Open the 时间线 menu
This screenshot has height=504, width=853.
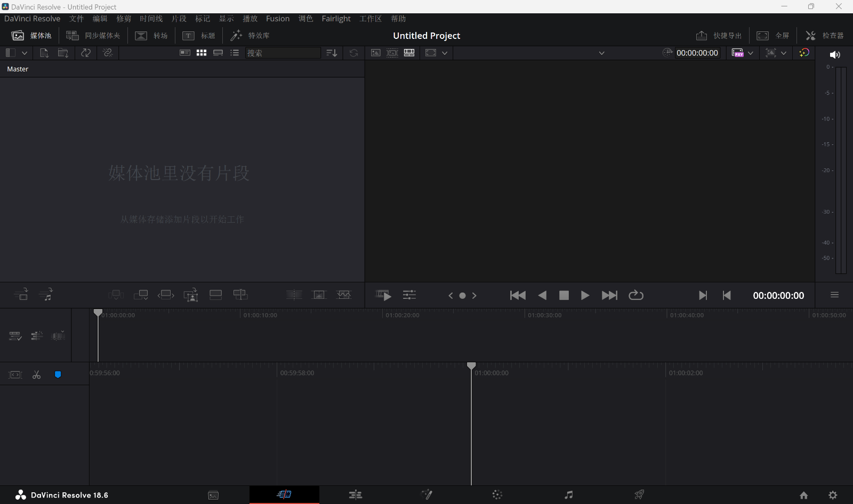[x=151, y=19]
